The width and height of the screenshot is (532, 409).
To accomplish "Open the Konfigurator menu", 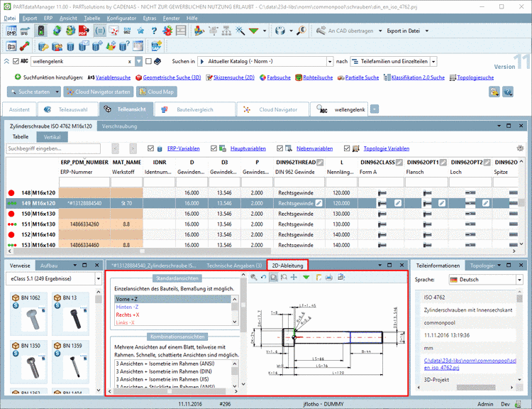I will pos(121,18).
